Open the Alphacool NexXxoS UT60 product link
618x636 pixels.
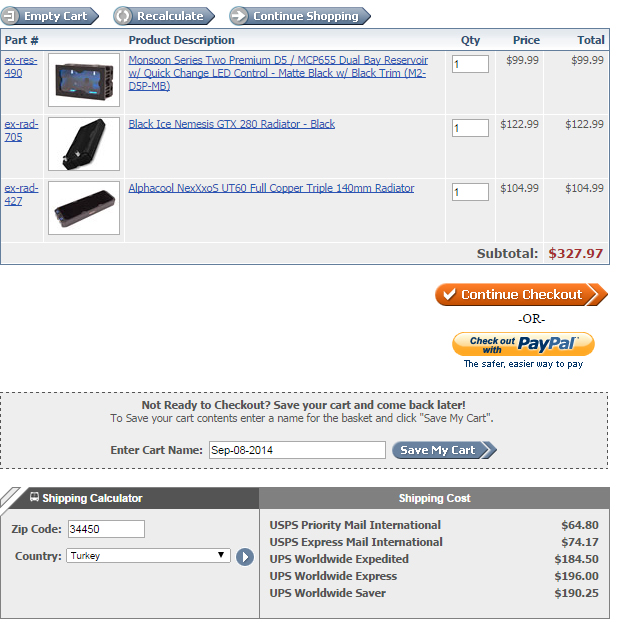[271, 188]
